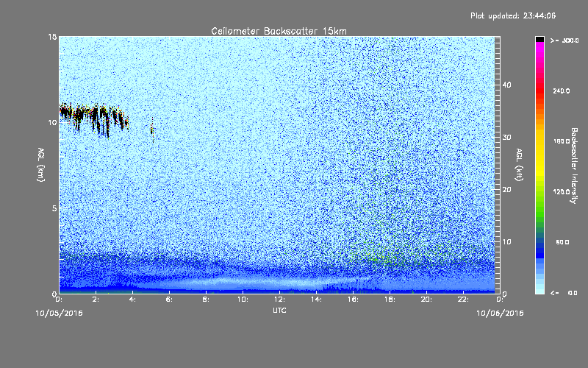Click the colorbar maximum label >= 300.0
Viewport: 588px width, 368px height.
[x=564, y=40]
